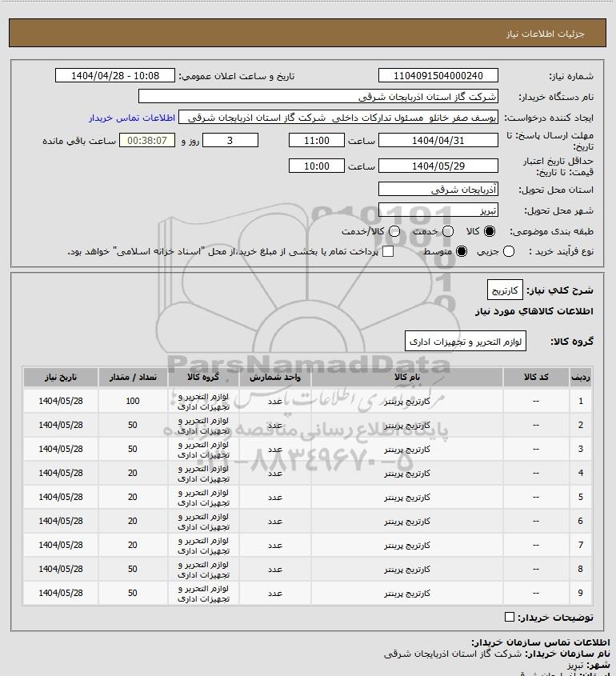
Task: Click quantity 100 in row 1
Action: coord(133,401)
